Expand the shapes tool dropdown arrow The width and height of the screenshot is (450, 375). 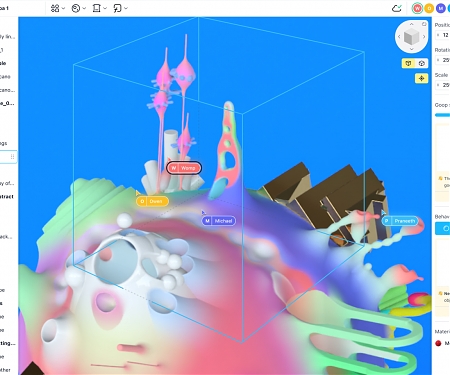(x=63, y=8)
